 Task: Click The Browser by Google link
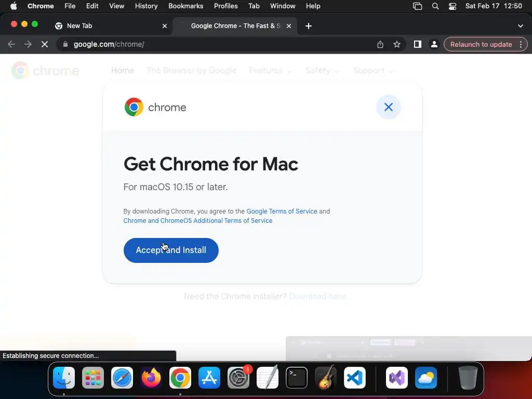192,71
